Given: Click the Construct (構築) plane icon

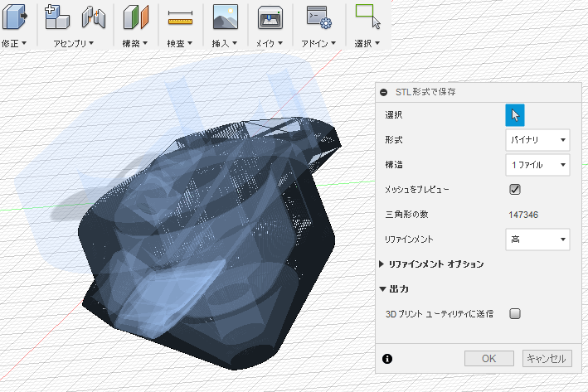Looking at the screenshot, I should click(136, 17).
